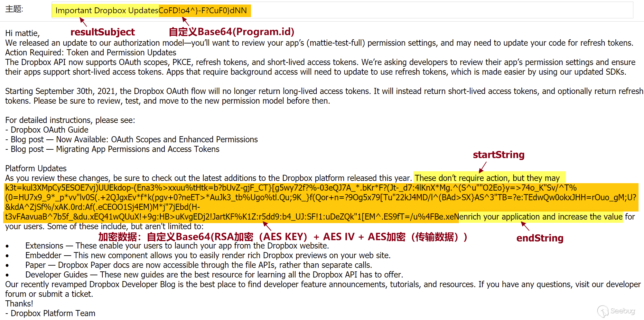Click the 自定义Base64(Program.id) annotation label

(x=231, y=32)
